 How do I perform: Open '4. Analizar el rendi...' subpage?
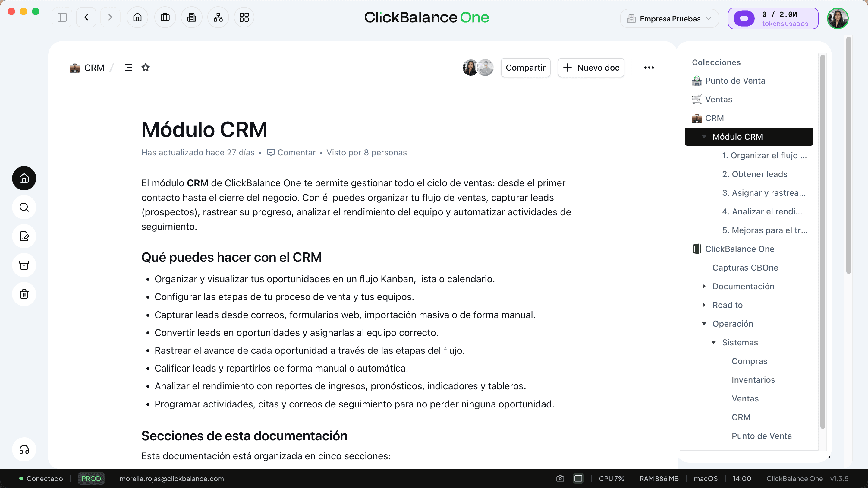[762, 211]
